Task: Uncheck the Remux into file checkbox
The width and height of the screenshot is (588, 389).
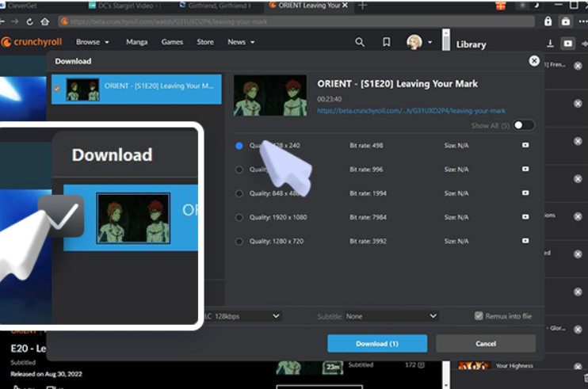Action: tap(479, 315)
